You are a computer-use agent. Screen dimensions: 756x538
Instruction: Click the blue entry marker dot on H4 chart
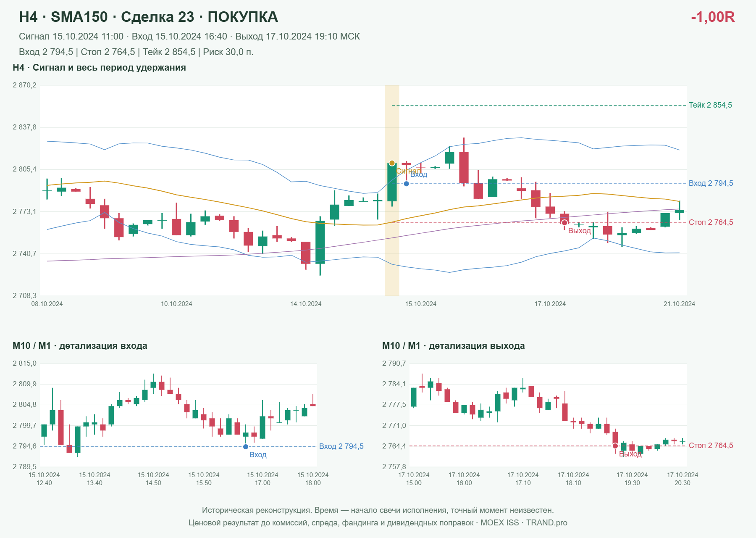pos(406,184)
